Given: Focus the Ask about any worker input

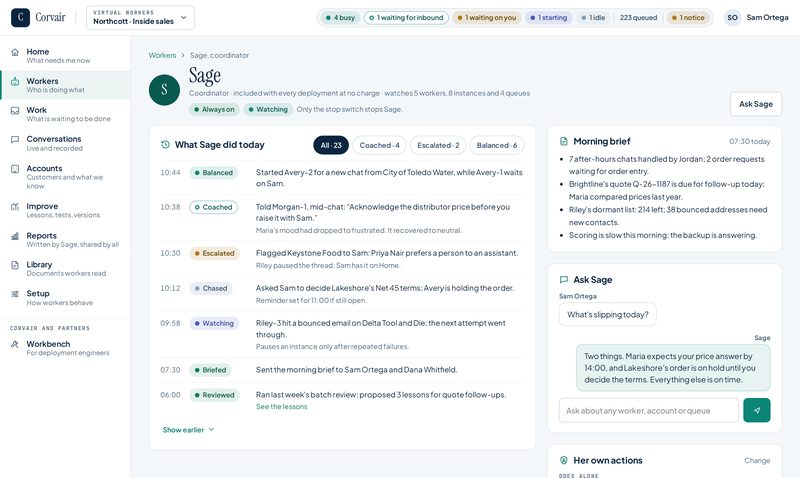Looking at the screenshot, I should point(648,410).
